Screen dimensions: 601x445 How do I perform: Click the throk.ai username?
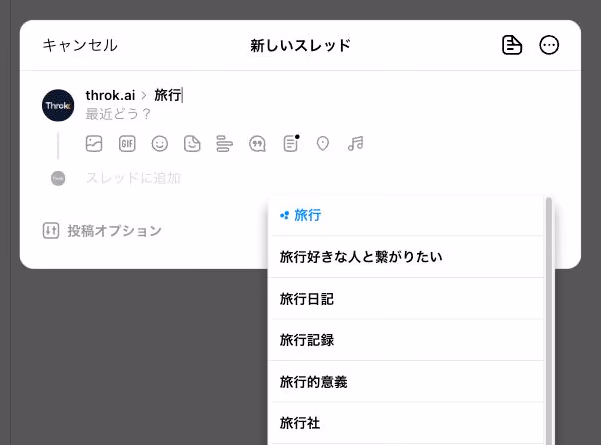point(110,95)
